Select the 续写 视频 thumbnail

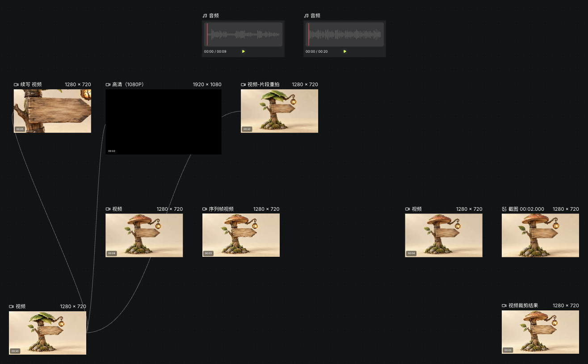click(52, 111)
